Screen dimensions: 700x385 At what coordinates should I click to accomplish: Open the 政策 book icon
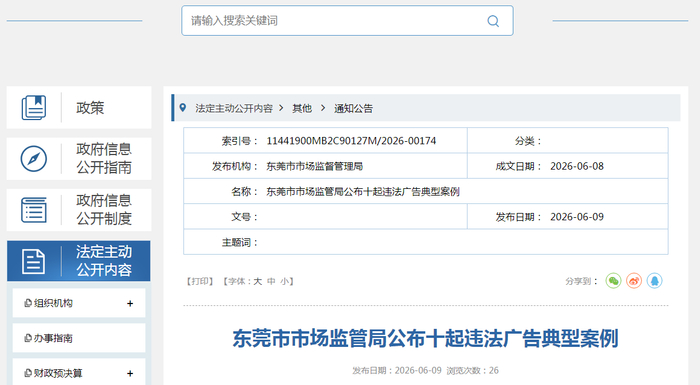[x=34, y=108]
